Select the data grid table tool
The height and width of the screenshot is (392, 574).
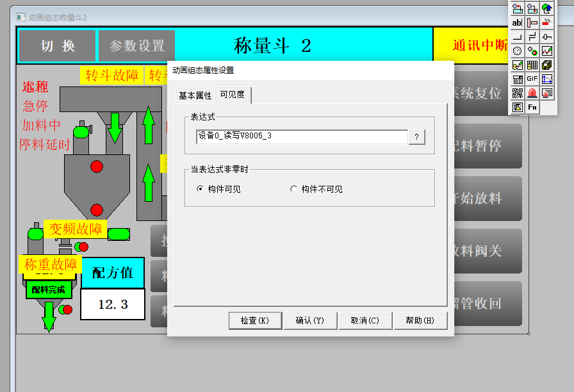tap(532, 65)
